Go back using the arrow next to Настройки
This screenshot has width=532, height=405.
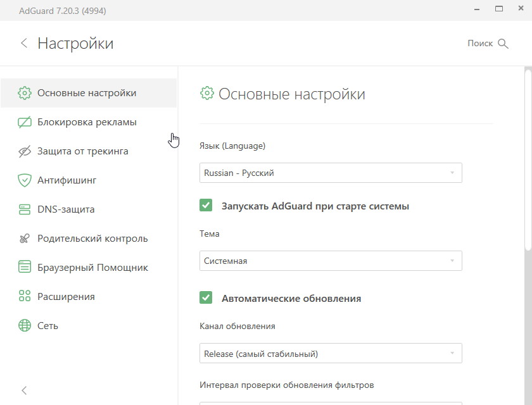[x=24, y=43]
